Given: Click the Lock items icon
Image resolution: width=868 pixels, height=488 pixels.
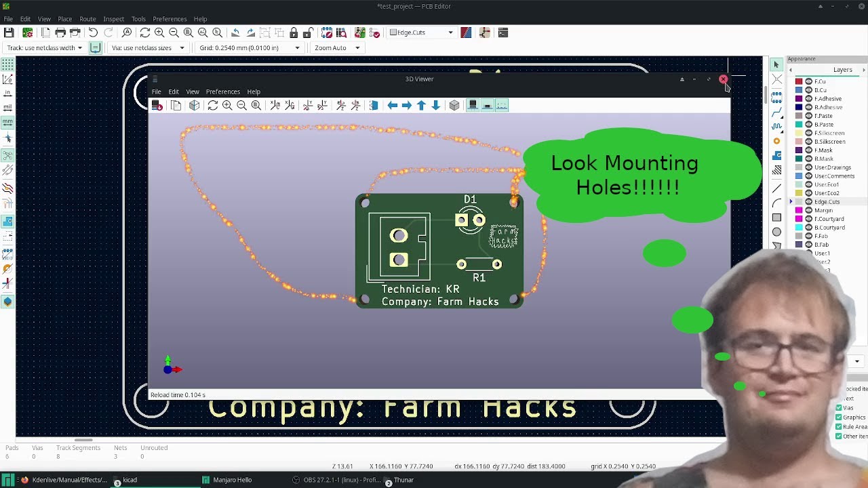Looking at the screenshot, I should coord(294,33).
